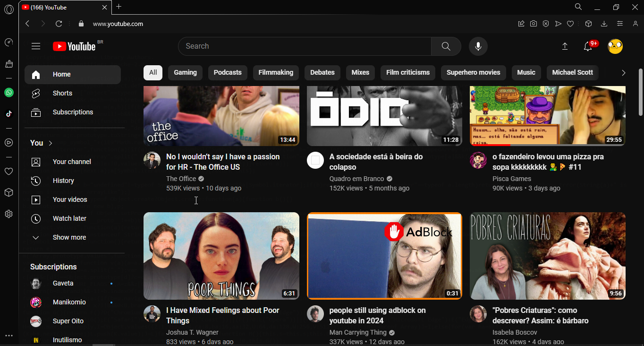Select the Debates chip
Screen dimensions: 644x346
(322, 73)
